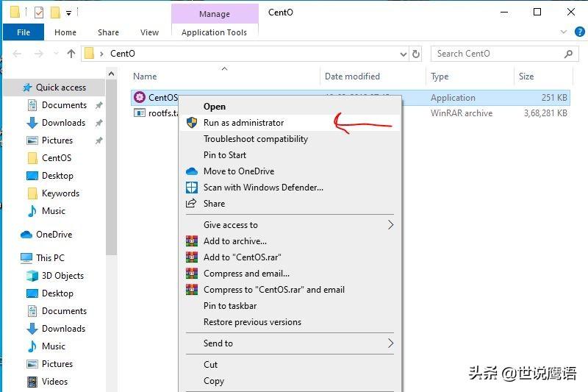The width and height of the screenshot is (588, 392).
Task: Open the File menu button
Action: [x=24, y=32]
